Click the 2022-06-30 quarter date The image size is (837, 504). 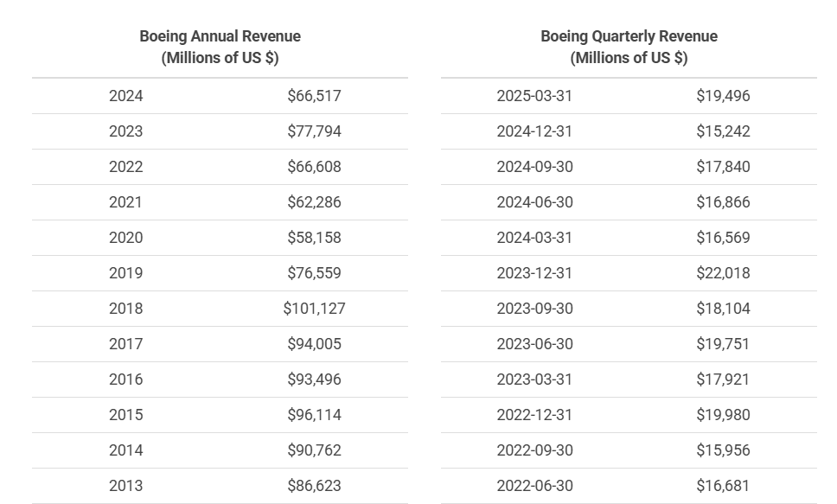pos(534,486)
